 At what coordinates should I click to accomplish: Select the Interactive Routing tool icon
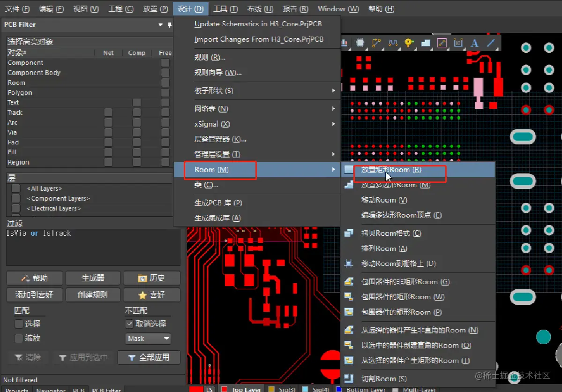376,43
